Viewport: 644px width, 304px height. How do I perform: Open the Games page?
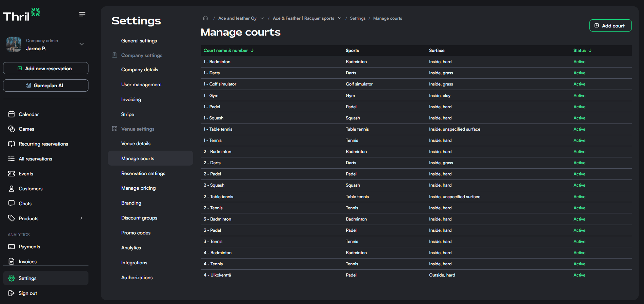[x=26, y=129]
